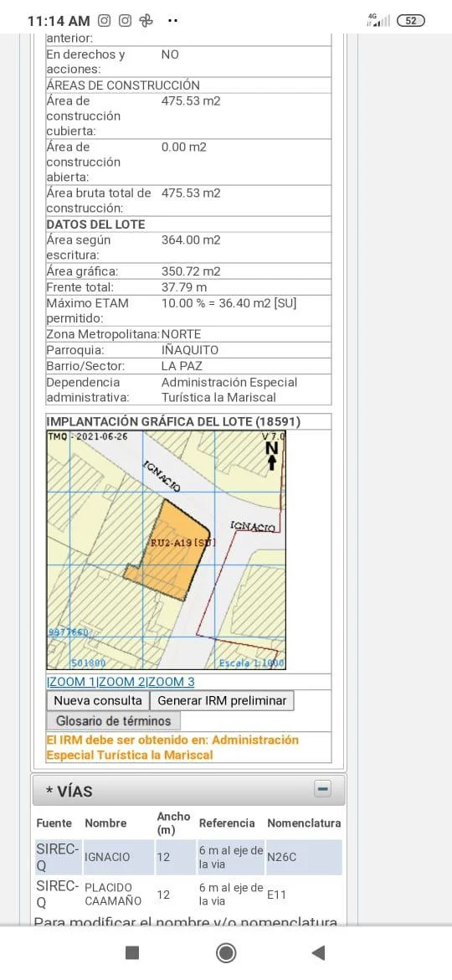
Task: Tap the pinwheel notification icon in status bar
Action: pos(146,21)
